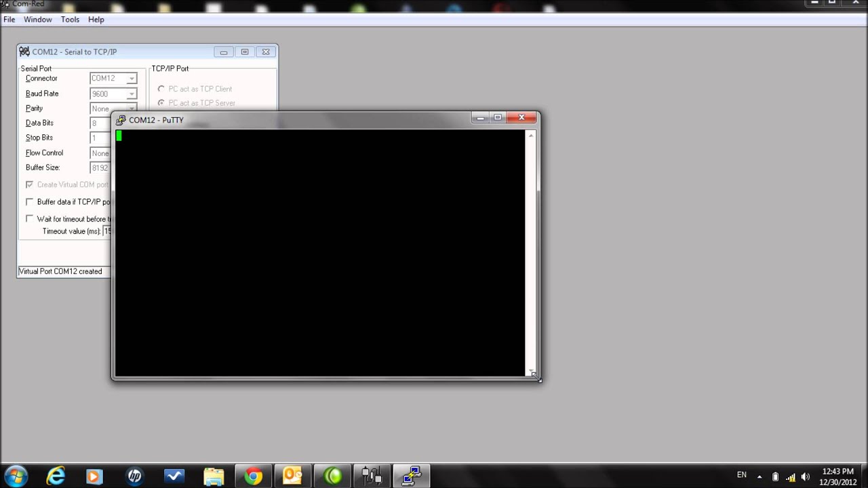Click the Stop Bits field showing 1

pyautogui.click(x=100, y=138)
